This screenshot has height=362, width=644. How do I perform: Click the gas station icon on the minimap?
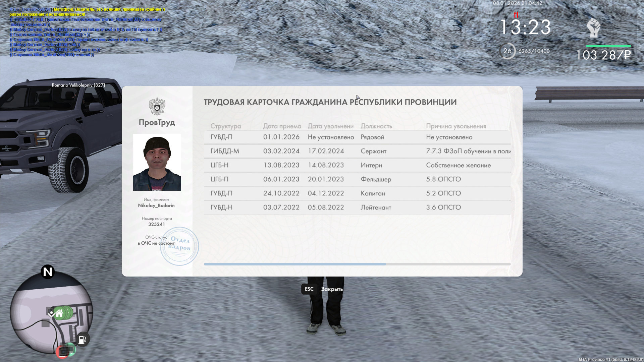click(x=82, y=340)
